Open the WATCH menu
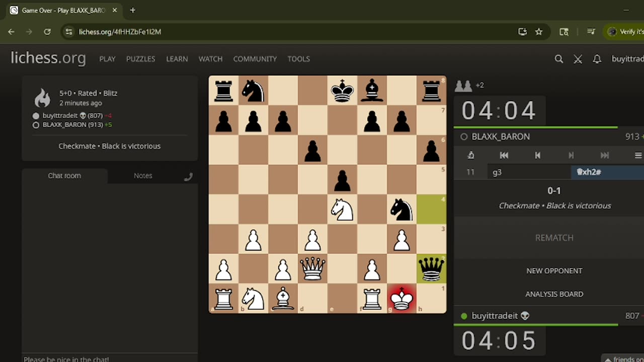Viewport: 644px width, 362px height. pyautogui.click(x=210, y=59)
